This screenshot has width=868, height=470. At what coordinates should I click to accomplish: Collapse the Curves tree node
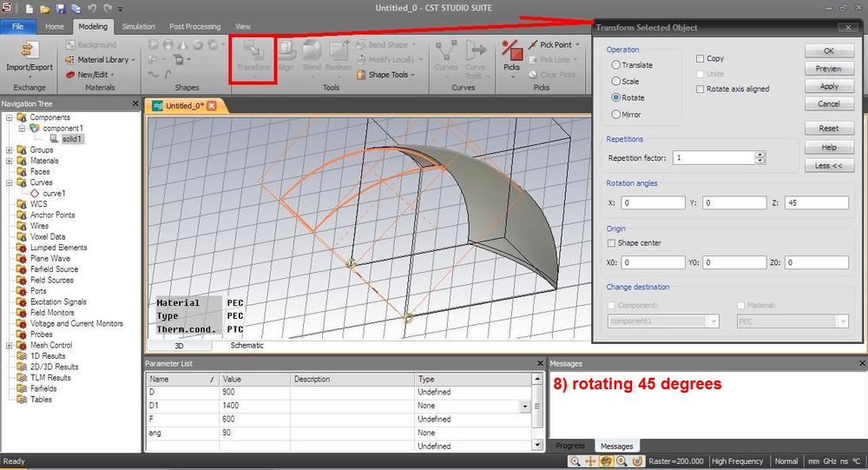[9, 182]
